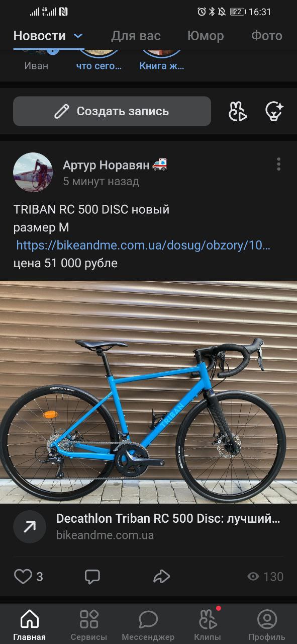This screenshot has height=644, width=297.
Task: Open Клипы in bottom navigation
Action: point(208,625)
